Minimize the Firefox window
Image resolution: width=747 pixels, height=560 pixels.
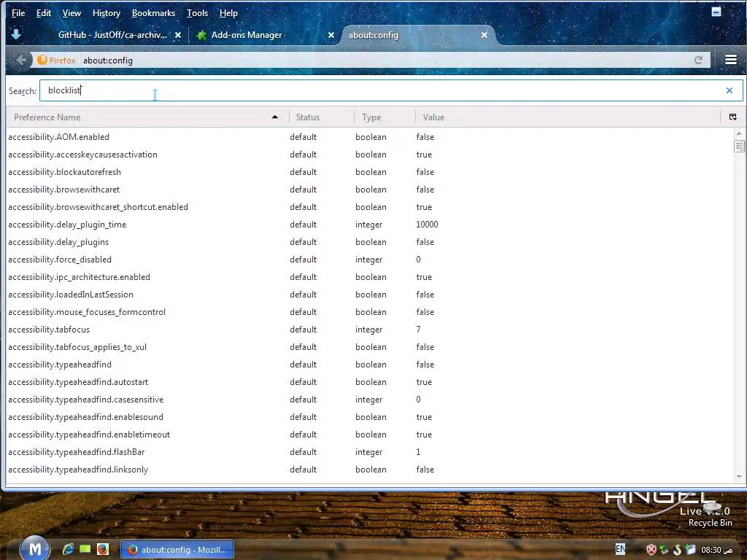coord(716,12)
